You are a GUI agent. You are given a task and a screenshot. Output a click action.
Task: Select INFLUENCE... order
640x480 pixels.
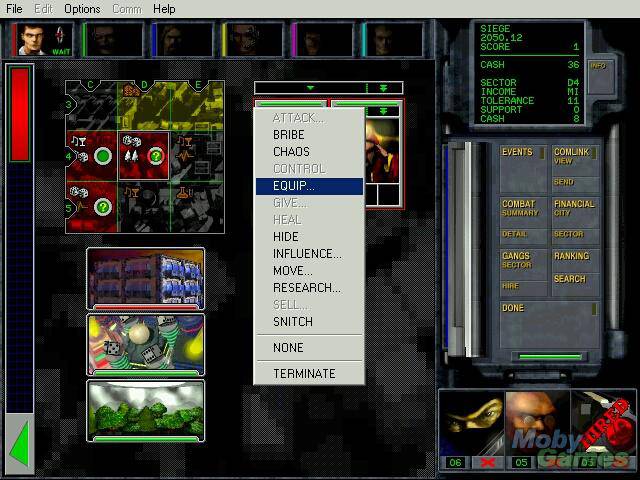click(307, 254)
